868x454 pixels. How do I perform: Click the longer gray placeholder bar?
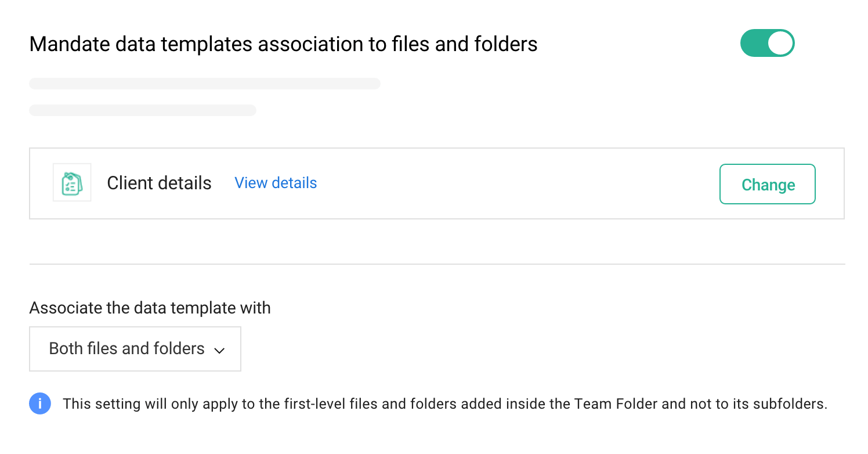tap(204, 84)
